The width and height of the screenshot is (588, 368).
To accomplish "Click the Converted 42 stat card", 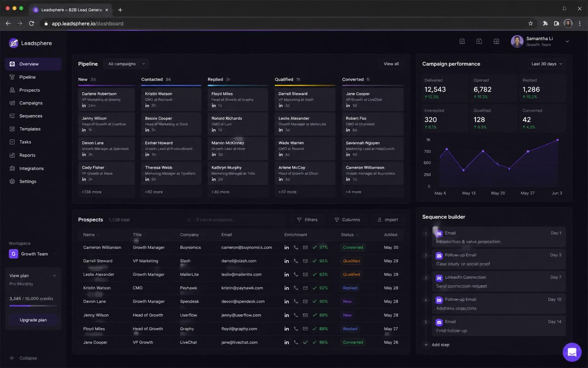I will [x=542, y=119].
